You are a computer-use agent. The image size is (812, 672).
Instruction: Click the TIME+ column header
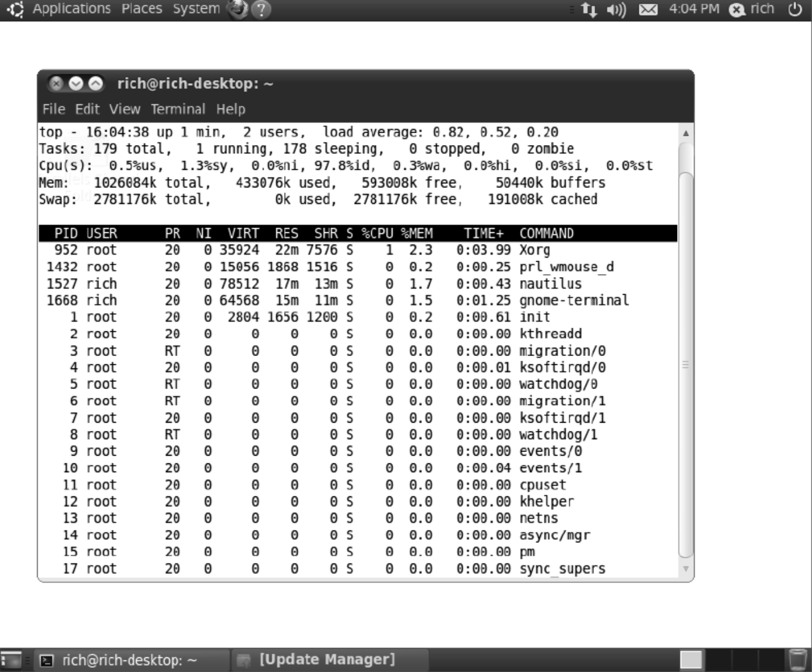[x=483, y=233]
